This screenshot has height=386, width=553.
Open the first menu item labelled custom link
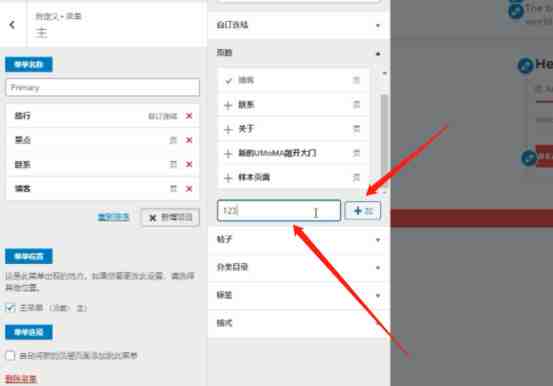pyautogui.click(x=103, y=116)
